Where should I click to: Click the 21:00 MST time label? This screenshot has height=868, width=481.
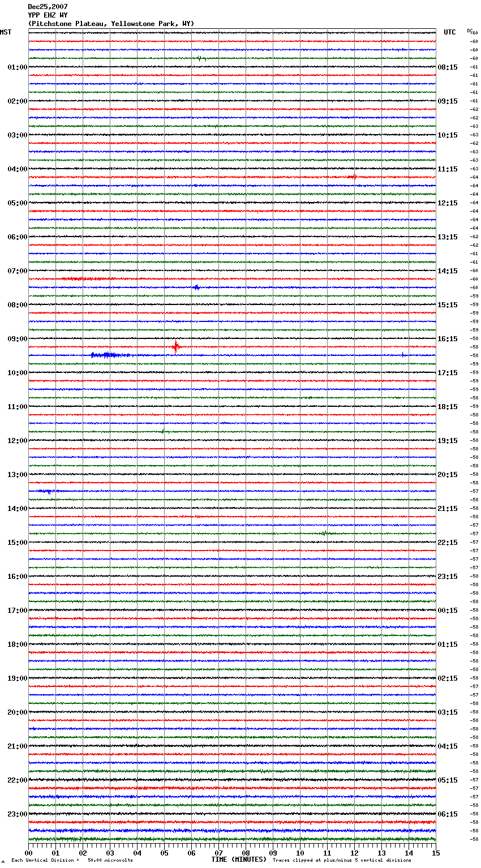coord(18,746)
